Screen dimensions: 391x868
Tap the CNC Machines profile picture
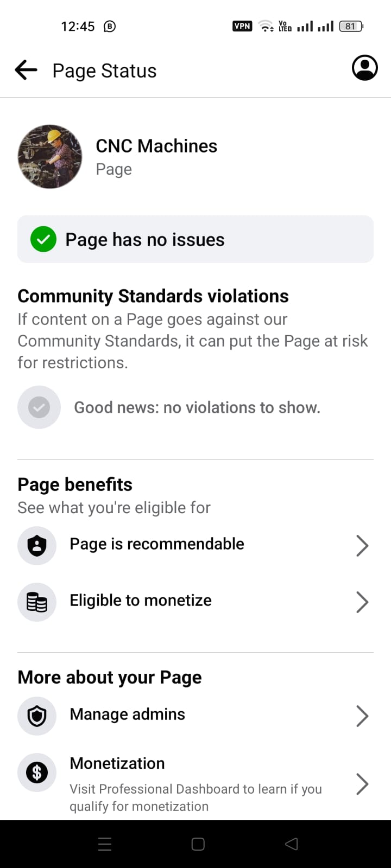point(50,157)
